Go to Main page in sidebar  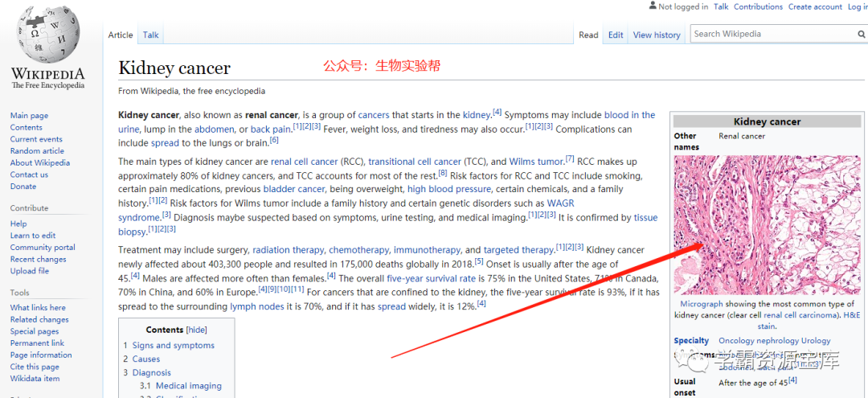tap(29, 116)
